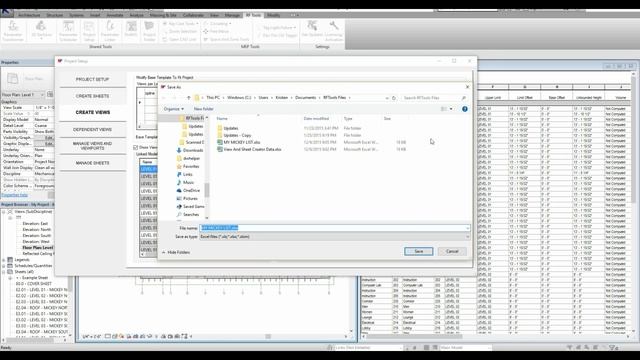Click the File name input field
Image resolution: width=640 pixels, height=360 pixels.
point(335,228)
